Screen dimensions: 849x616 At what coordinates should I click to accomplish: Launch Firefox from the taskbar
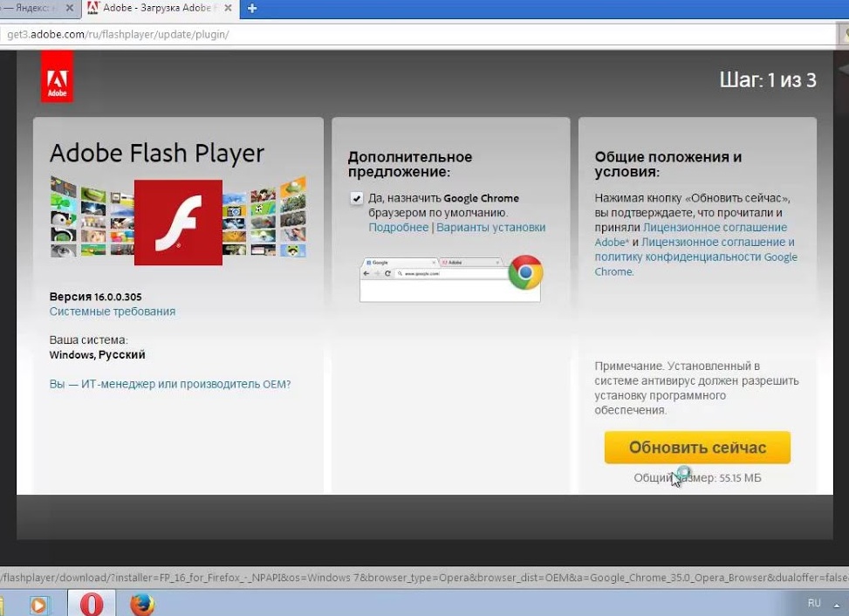pos(142,603)
